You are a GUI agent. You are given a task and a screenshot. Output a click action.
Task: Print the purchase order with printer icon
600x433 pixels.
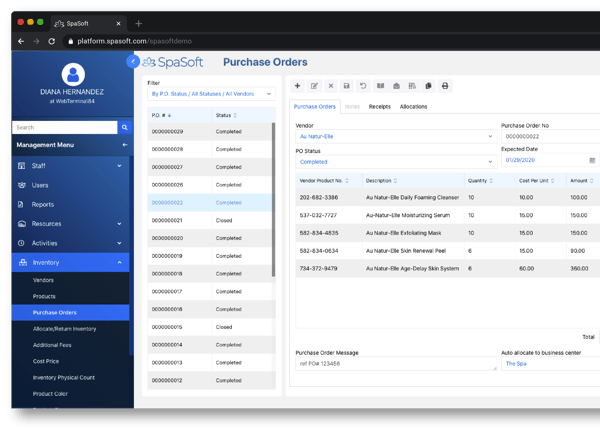445,86
